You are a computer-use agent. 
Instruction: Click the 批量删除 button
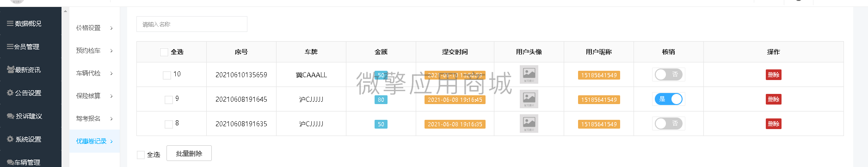tap(189, 154)
